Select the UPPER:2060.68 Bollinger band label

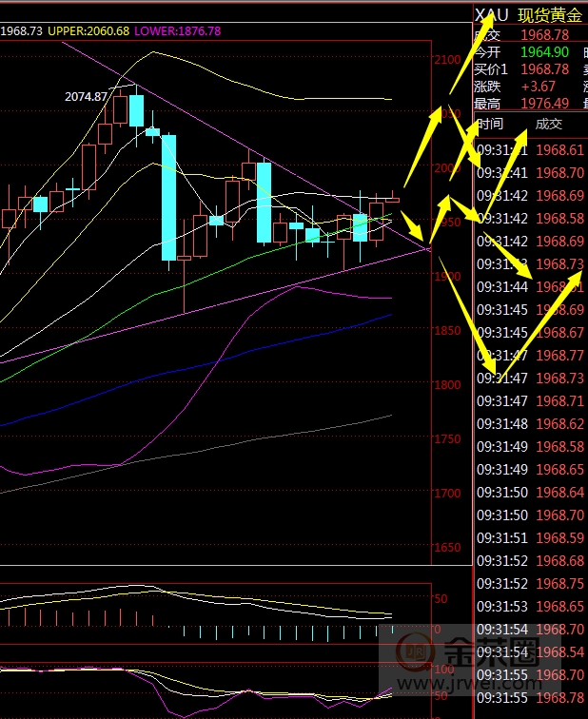88,31
